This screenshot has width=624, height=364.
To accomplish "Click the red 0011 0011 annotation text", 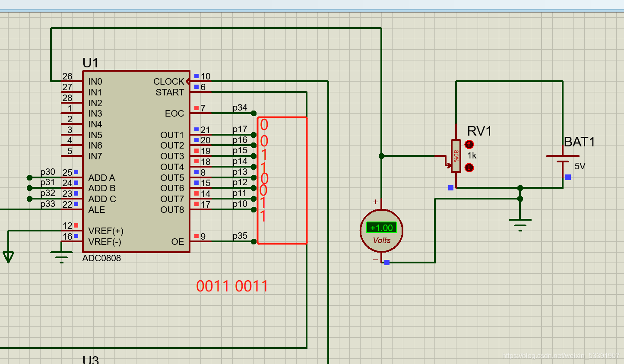I will 232,286.
